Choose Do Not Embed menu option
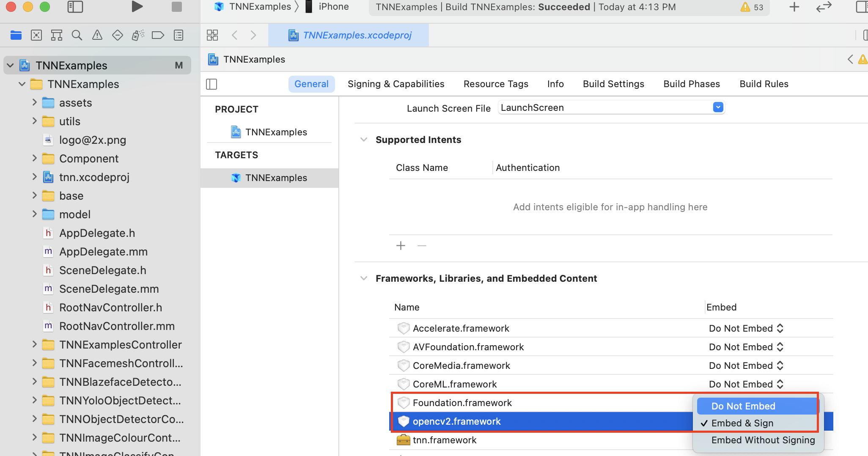Viewport: 868px width, 456px height. coord(758,406)
